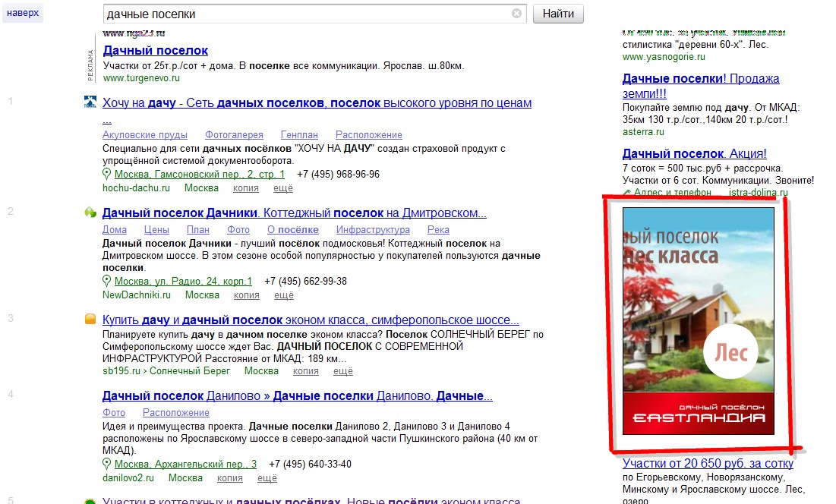This screenshot has width=836, height=504.
Task: Open result Хочу на дачу - Сеть дачных поселков
Action: point(317,103)
